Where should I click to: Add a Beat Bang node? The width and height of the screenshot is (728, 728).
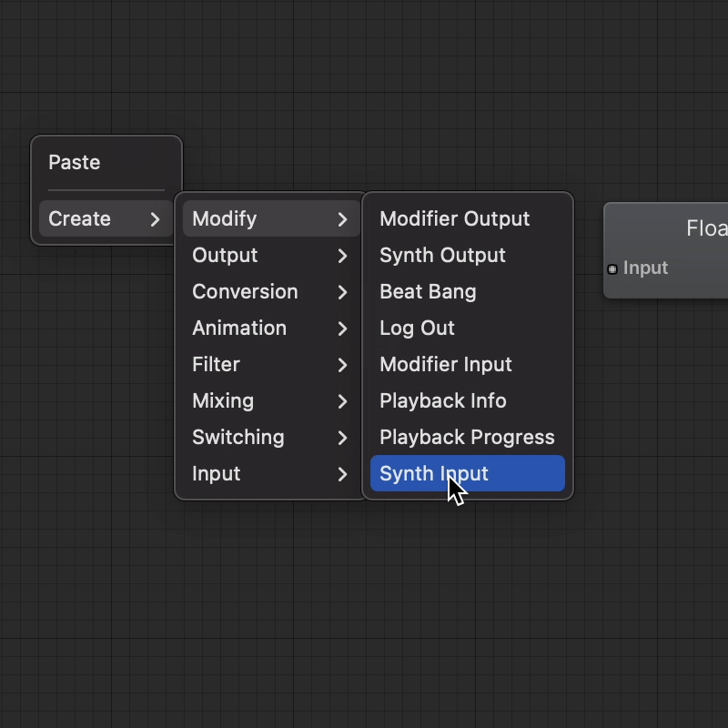click(x=428, y=292)
